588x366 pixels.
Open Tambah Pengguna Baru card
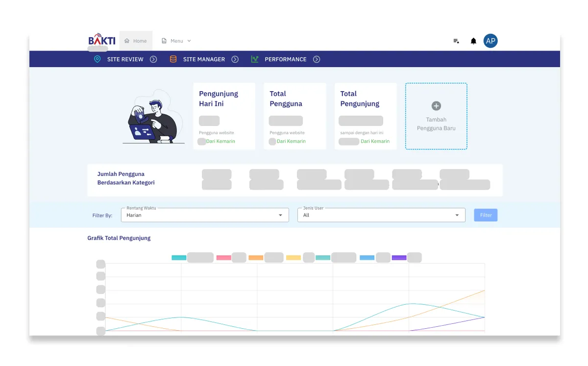click(x=436, y=116)
